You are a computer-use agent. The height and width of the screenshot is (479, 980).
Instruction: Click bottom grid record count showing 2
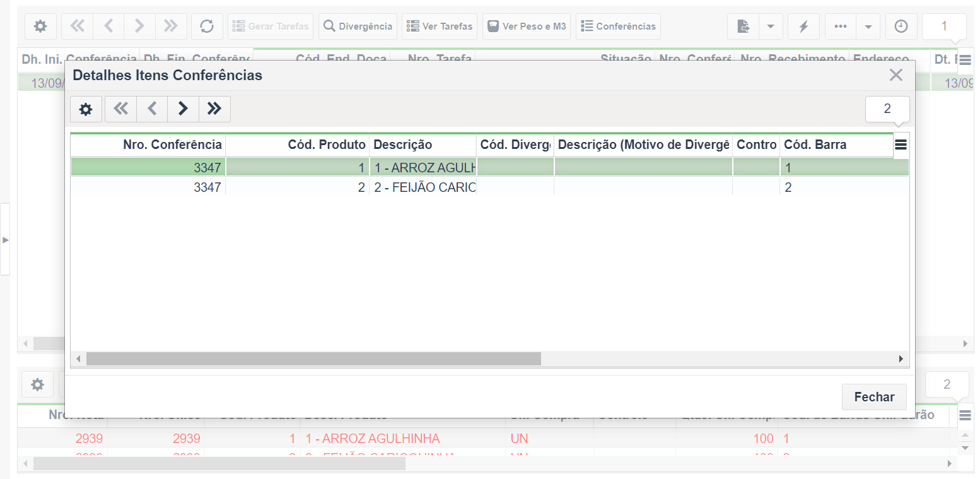click(947, 384)
